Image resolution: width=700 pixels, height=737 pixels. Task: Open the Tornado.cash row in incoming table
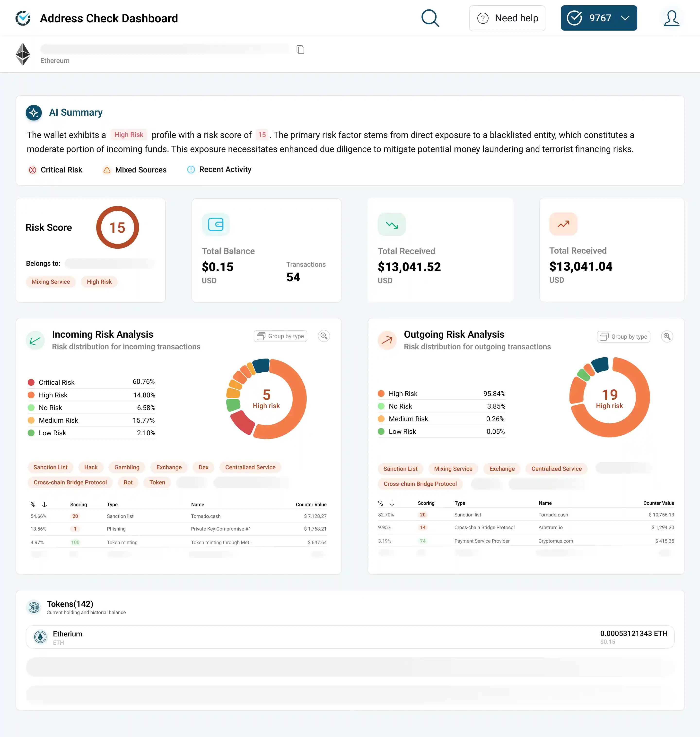tap(206, 516)
